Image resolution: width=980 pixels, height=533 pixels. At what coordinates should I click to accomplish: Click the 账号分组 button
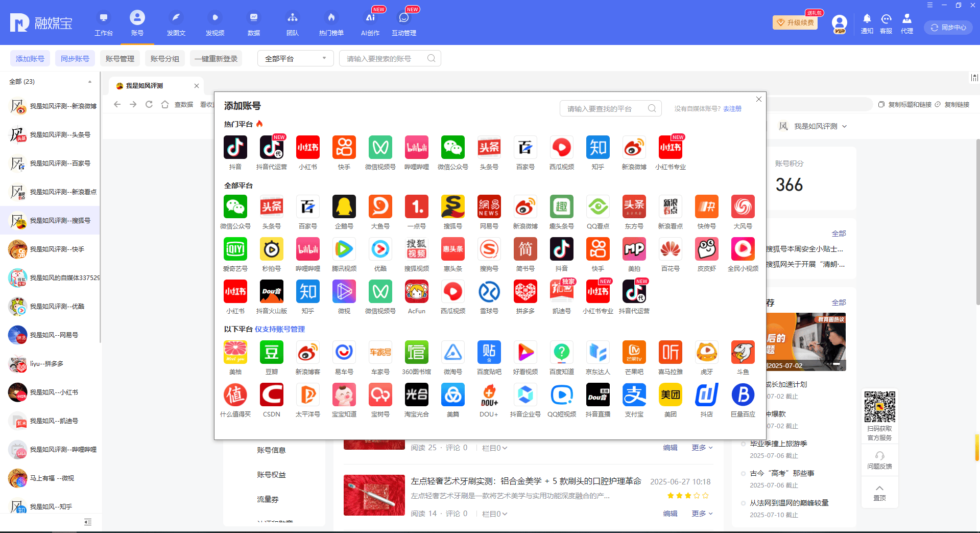click(x=165, y=59)
